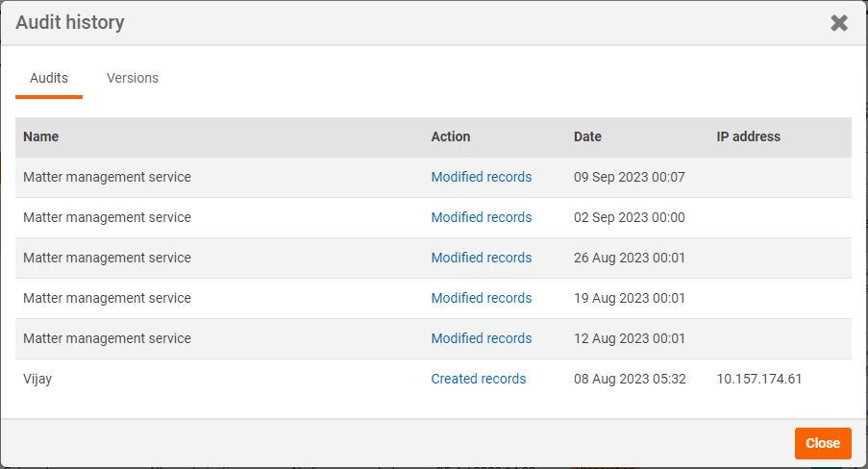The width and height of the screenshot is (868, 469).
Task: Close dialog using the X icon
Action: tap(839, 23)
